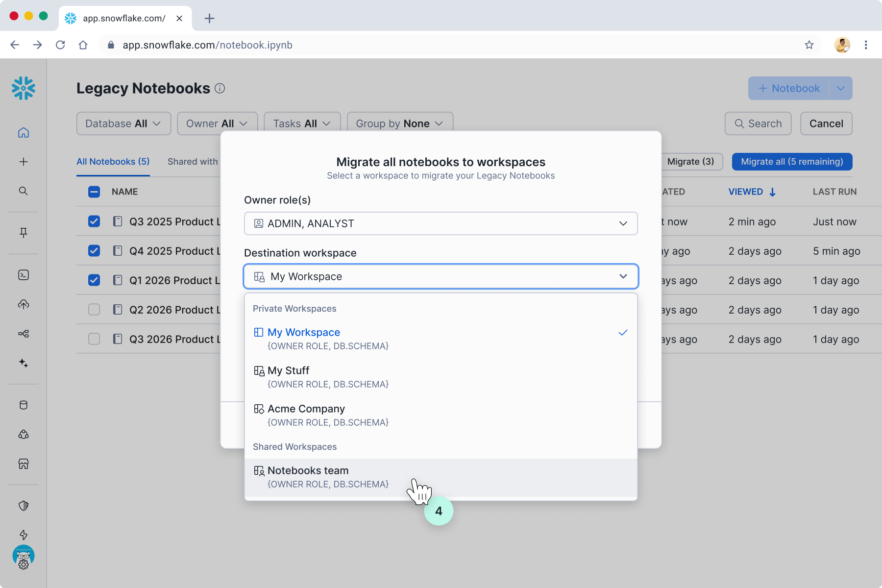Open the Q3 2026 Product notebook row name
The width and height of the screenshot is (882, 588).
[175, 339]
